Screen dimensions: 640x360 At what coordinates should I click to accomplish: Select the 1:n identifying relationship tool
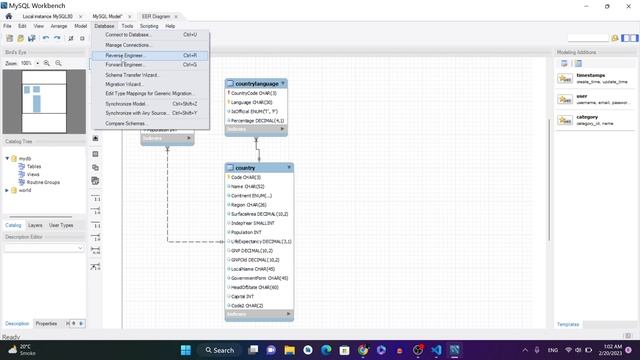pyautogui.click(x=96, y=238)
